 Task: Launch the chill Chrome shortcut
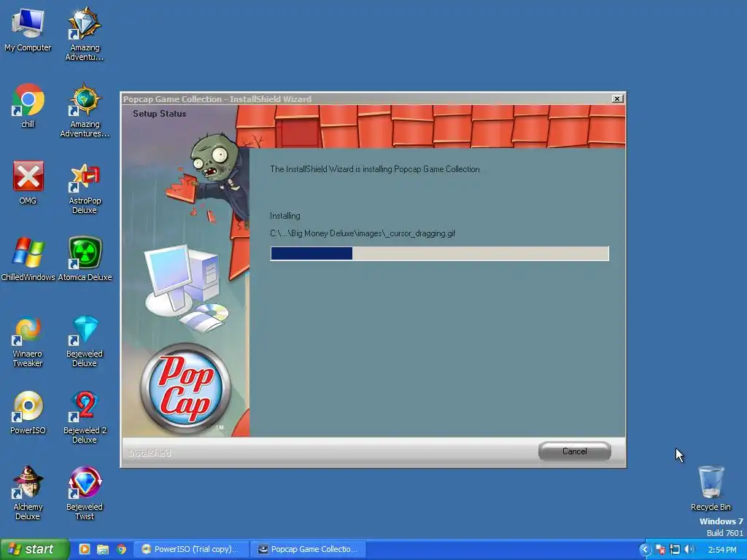point(28,106)
